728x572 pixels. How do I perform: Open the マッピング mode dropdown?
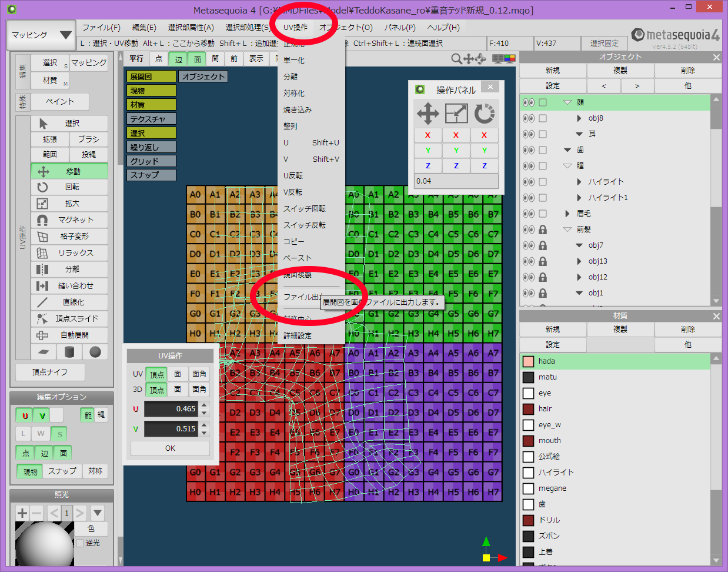pos(41,35)
